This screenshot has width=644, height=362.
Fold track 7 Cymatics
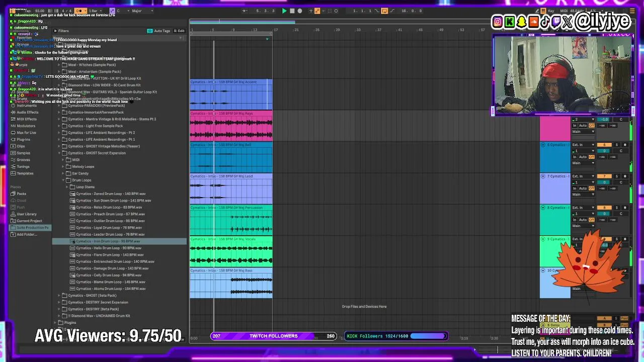point(543,176)
